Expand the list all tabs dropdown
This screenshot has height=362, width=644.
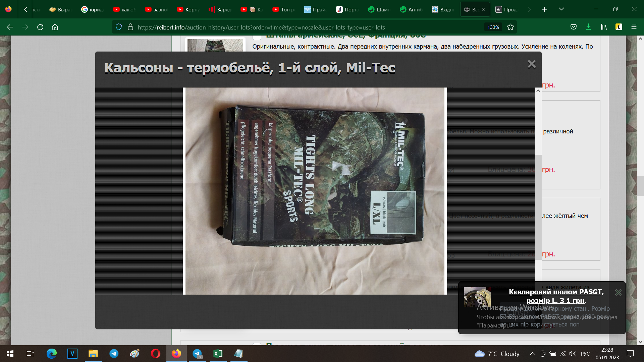coord(561,9)
